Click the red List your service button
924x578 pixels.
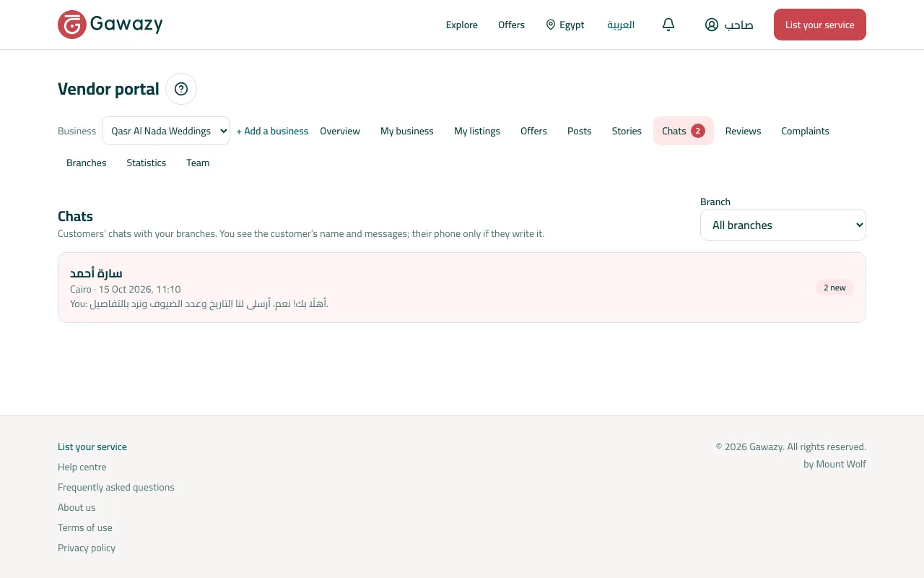point(820,25)
